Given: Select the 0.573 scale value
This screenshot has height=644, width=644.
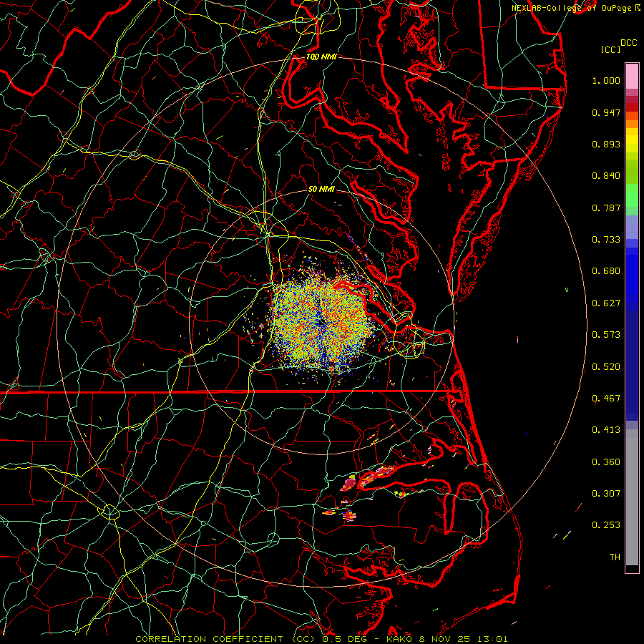Looking at the screenshot, I should [606, 335].
